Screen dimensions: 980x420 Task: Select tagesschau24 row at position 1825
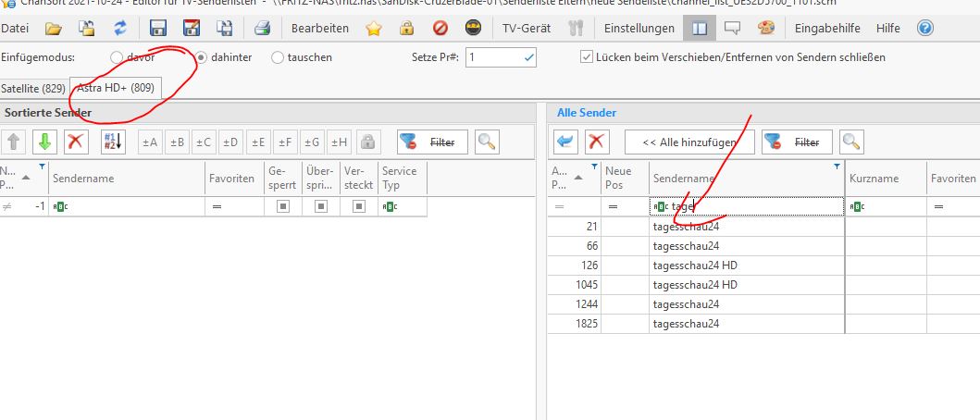[763, 324]
